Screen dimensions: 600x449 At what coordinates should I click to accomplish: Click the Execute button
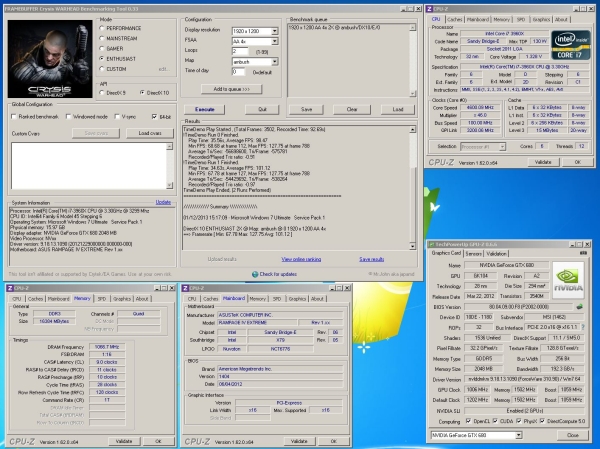[205, 109]
